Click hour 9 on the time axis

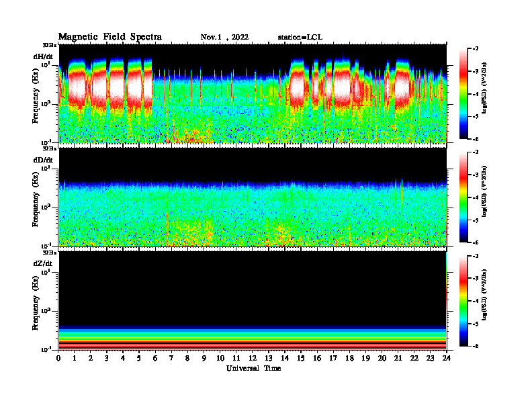tap(204, 358)
